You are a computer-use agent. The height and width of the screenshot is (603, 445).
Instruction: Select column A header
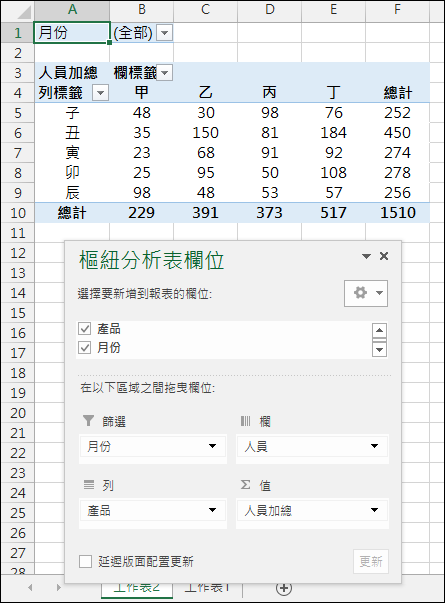pos(72,10)
